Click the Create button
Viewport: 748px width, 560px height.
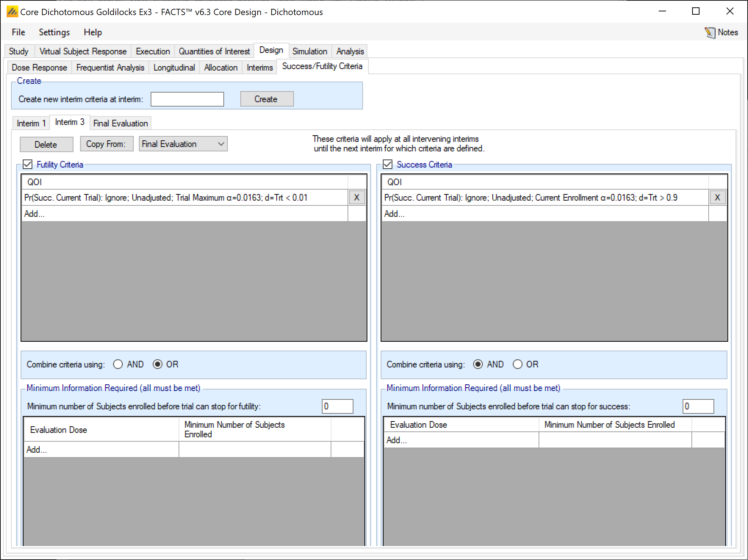click(266, 99)
